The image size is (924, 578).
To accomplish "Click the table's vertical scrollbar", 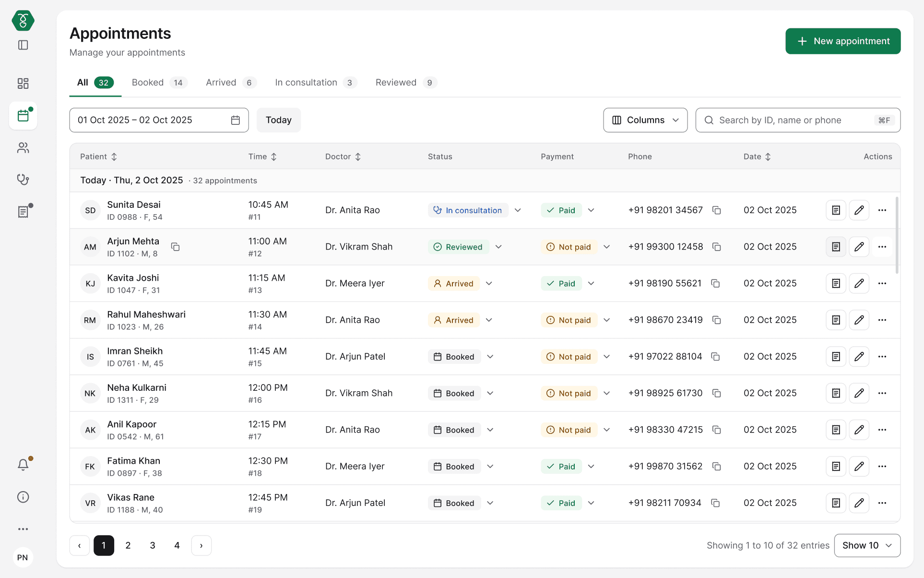I will click(x=897, y=235).
